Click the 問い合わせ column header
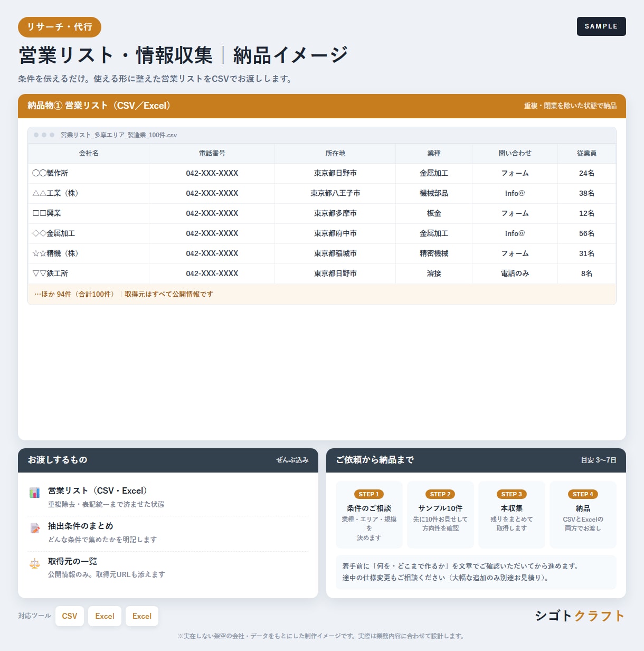The width and height of the screenshot is (644, 651). [515, 153]
